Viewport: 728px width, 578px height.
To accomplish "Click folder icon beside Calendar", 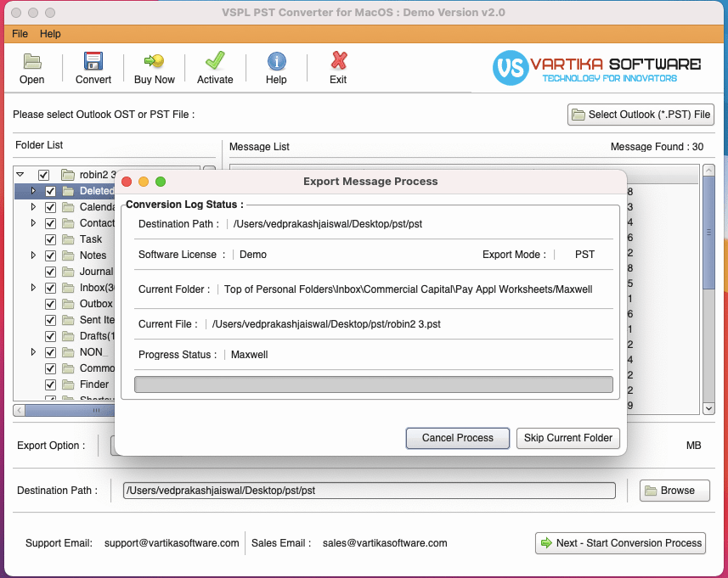I will tap(68, 207).
